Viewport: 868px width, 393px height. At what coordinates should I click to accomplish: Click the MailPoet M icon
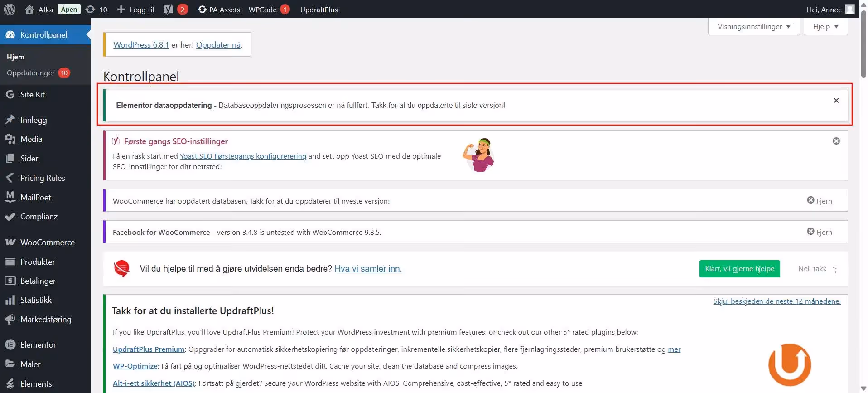pos(10,197)
